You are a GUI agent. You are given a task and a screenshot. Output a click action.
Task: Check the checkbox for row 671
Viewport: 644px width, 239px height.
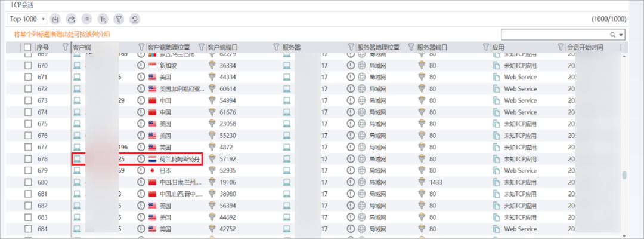(28, 77)
